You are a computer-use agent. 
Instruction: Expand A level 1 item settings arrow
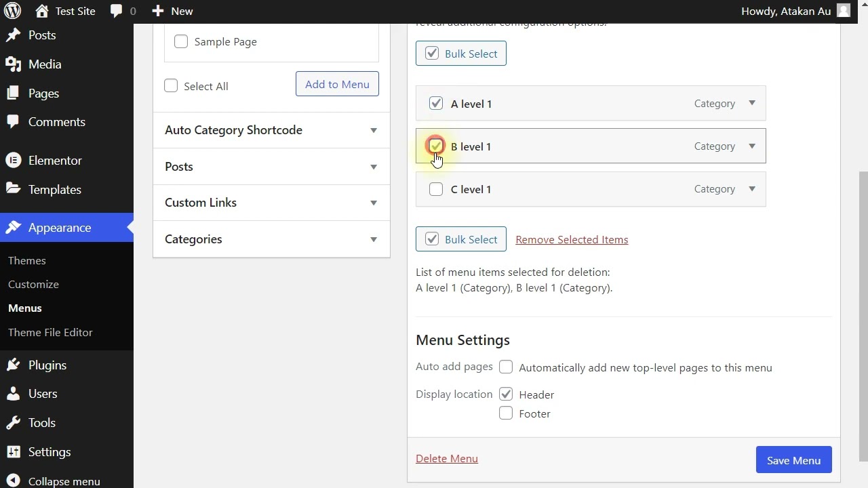tap(752, 103)
